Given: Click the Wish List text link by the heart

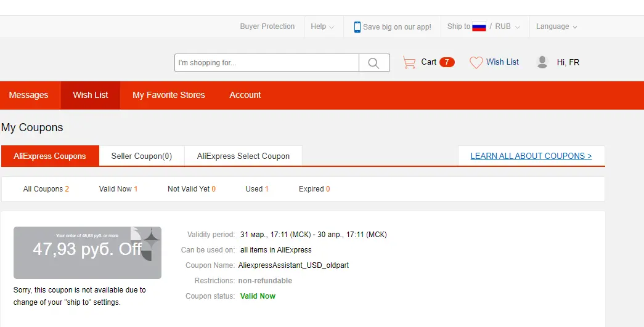Looking at the screenshot, I should [x=503, y=62].
